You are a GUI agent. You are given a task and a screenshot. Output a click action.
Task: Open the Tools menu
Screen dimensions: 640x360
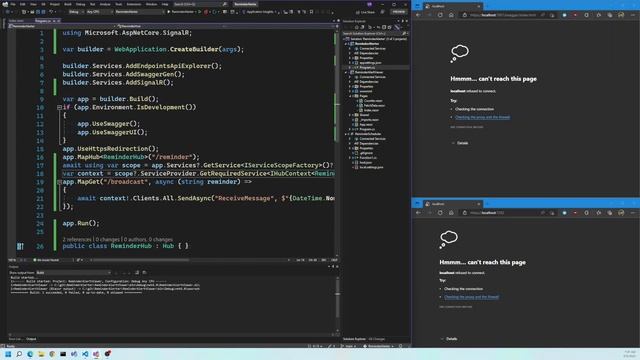tap(118, 4)
